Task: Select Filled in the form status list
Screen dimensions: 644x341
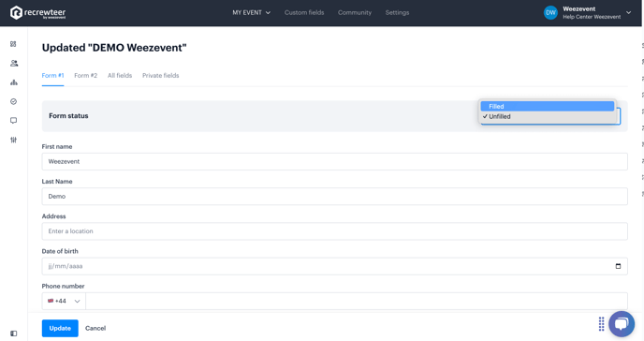Action: coord(548,107)
